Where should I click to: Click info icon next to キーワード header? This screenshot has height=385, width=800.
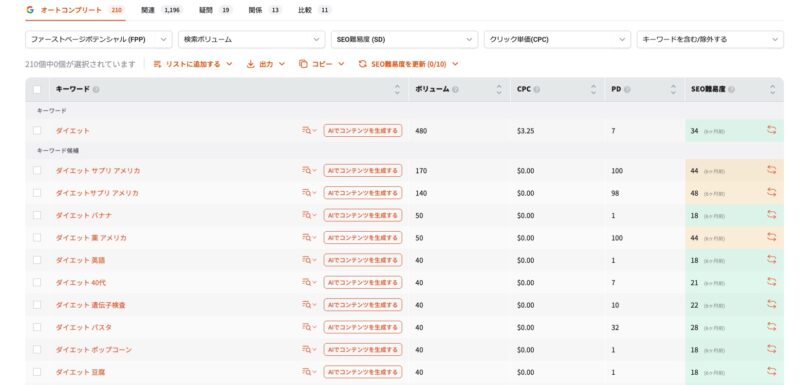coord(96,89)
